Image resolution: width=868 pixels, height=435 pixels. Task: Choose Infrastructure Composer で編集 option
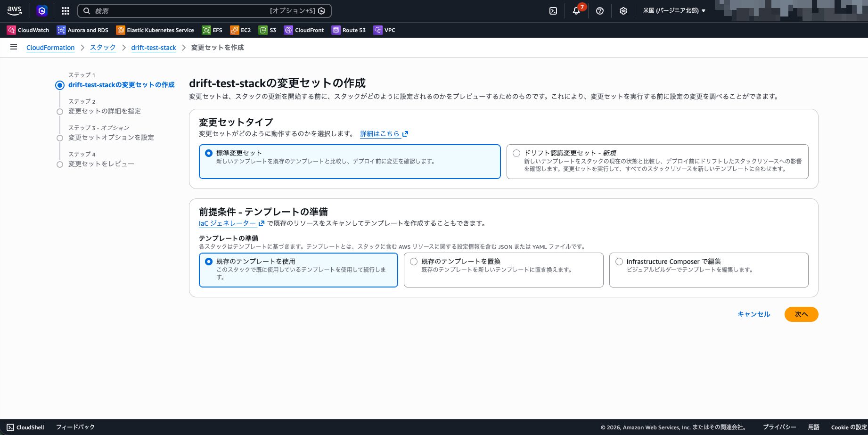619,262
